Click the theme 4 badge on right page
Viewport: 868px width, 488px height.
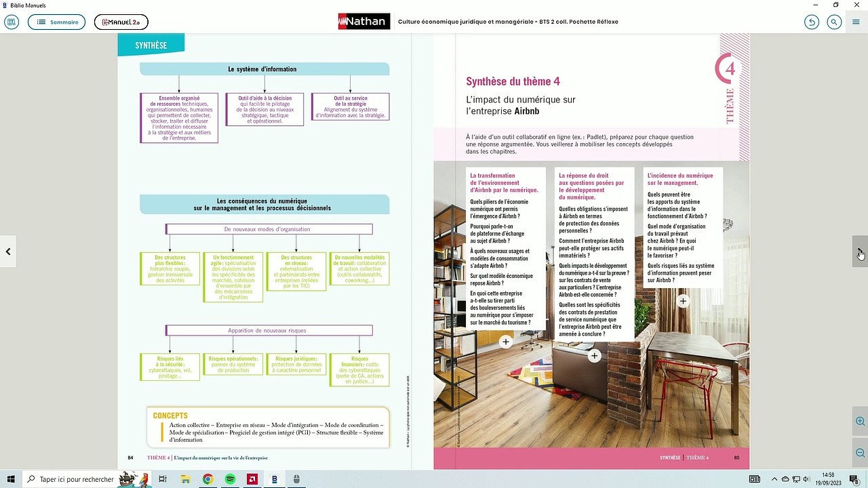[726, 70]
